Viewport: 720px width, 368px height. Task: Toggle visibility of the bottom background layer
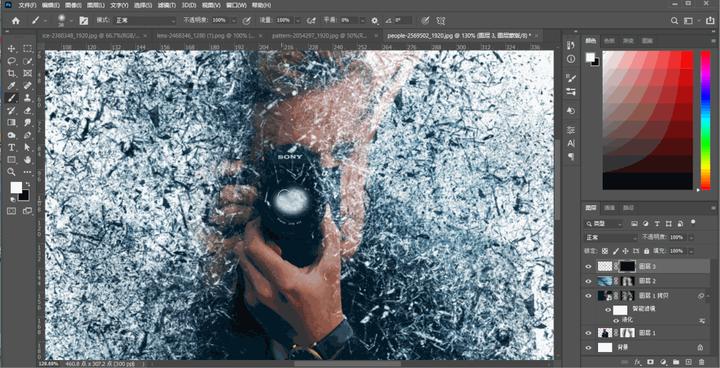point(588,347)
